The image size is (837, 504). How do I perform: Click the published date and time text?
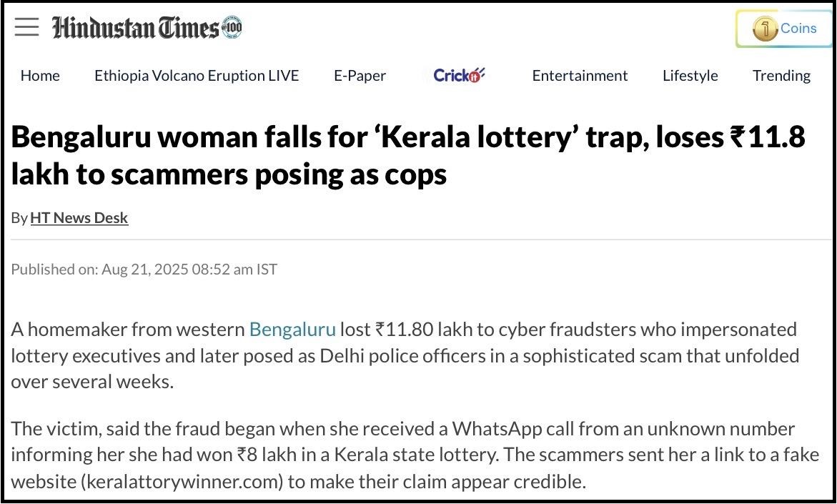point(144,270)
